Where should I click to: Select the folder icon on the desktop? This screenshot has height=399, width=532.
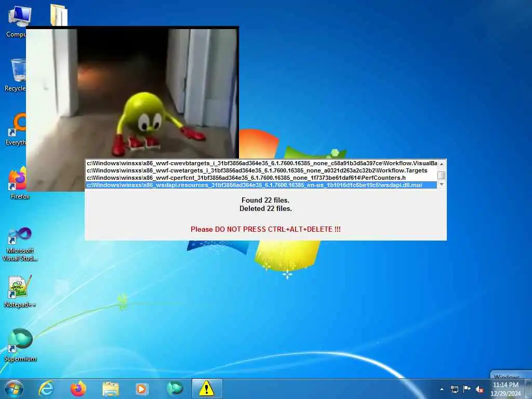coord(59,15)
